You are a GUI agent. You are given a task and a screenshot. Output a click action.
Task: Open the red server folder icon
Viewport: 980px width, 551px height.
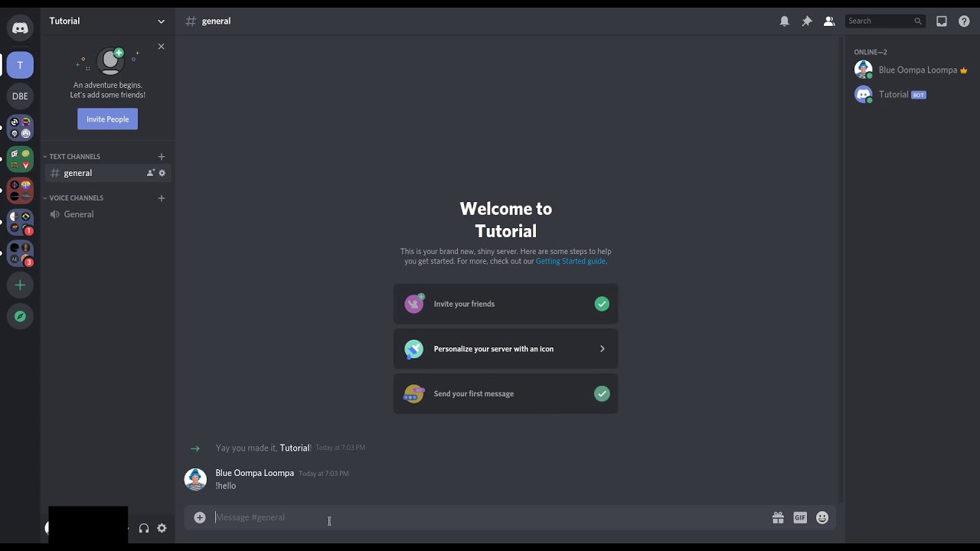(20, 191)
